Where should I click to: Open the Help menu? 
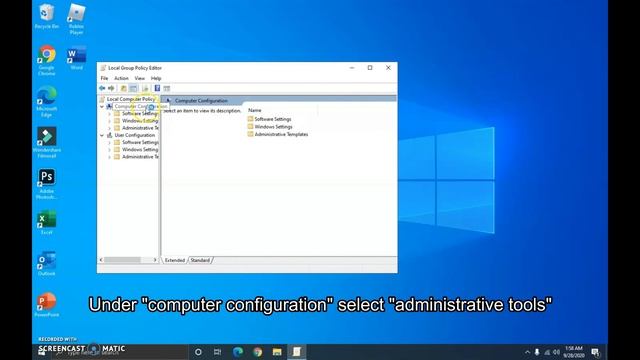click(x=156, y=78)
